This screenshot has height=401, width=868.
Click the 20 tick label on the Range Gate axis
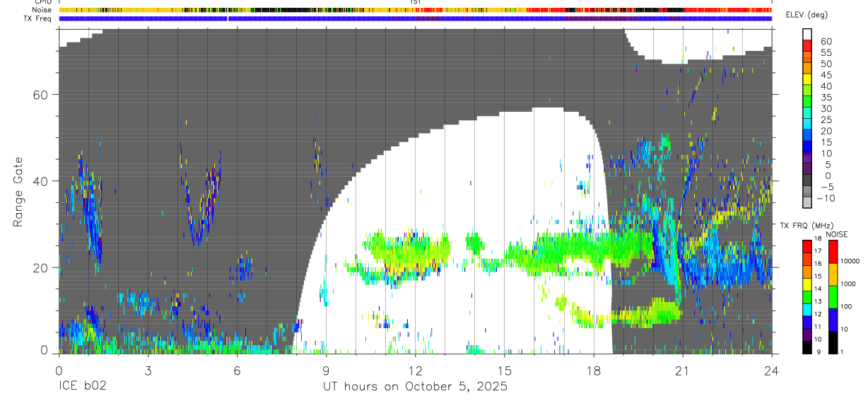(x=41, y=267)
